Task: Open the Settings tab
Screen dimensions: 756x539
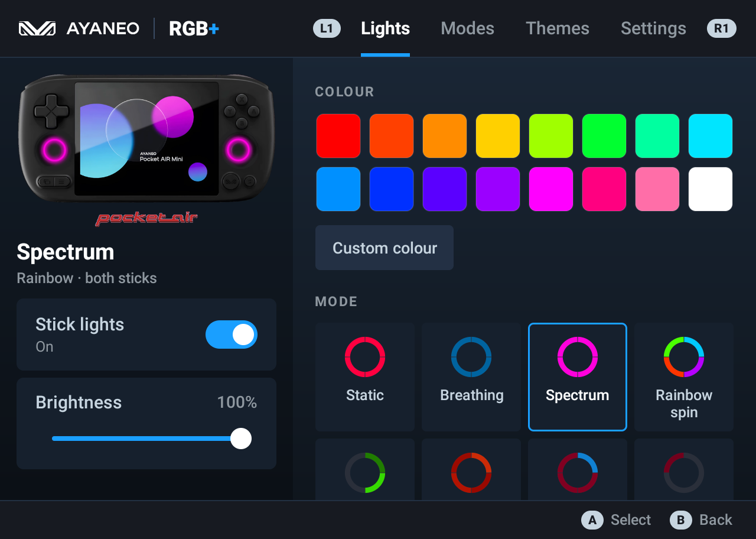Action: 653,28
